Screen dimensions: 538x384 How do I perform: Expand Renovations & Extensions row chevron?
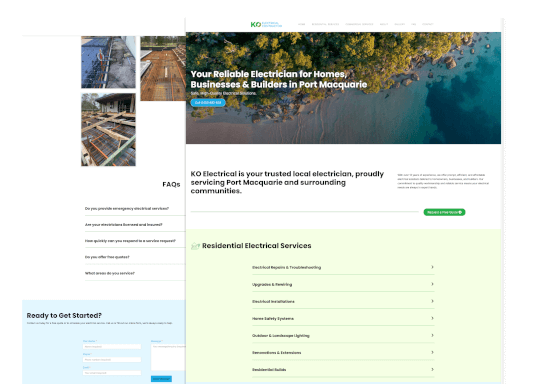pos(432,352)
